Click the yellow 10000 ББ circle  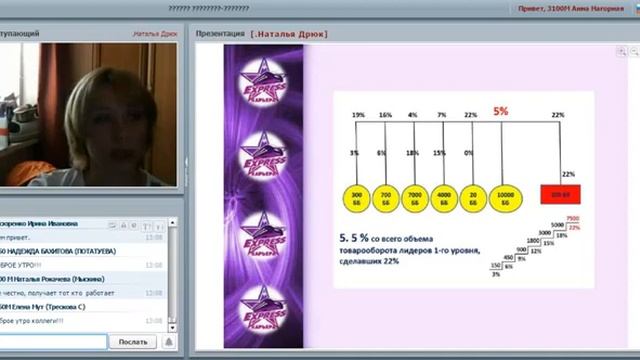click(x=505, y=199)
